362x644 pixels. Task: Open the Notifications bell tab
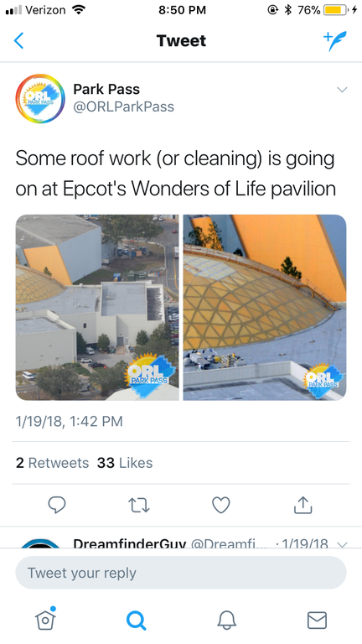pos(226,620)
